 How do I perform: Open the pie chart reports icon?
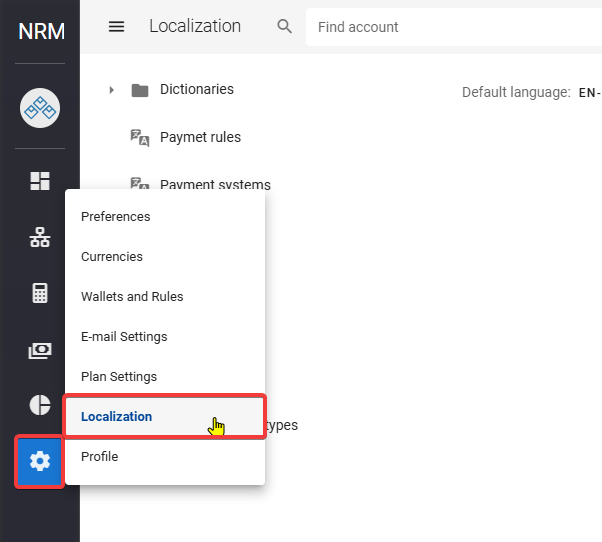tap(40, 405)
